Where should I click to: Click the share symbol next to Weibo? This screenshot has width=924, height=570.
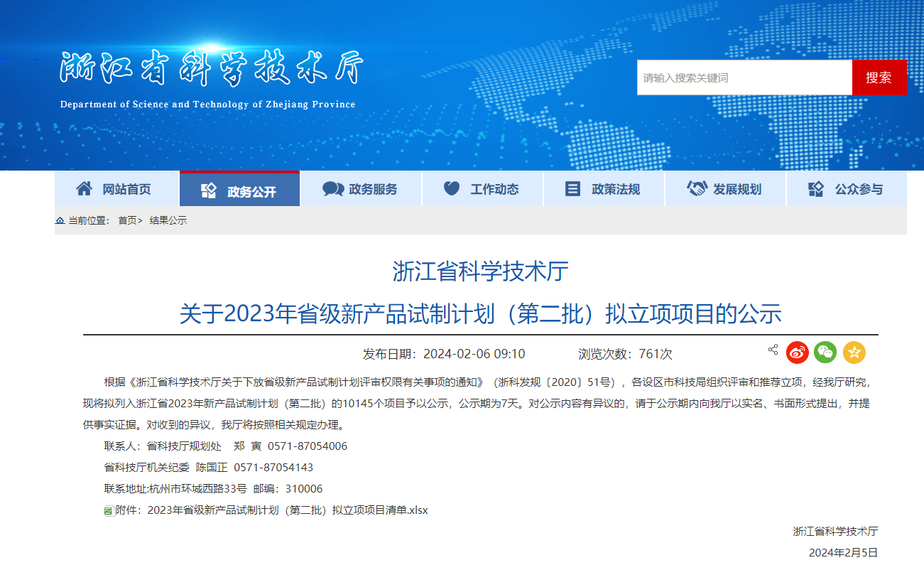[773, 350]
